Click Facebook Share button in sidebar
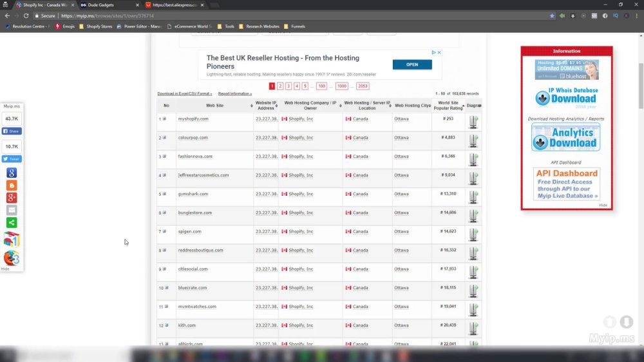The height and width of the screenshot is (362, 644). click(12, 131)
